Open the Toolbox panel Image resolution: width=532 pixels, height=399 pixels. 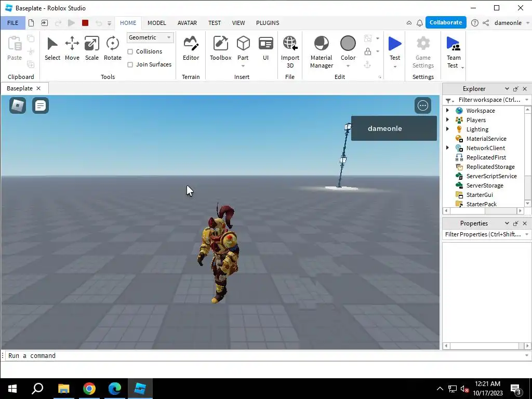[220, 49]
